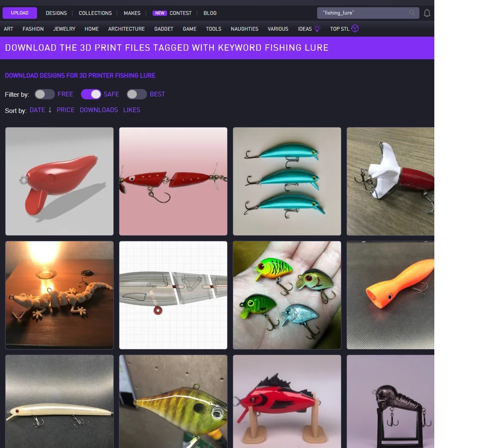Open the DESIGNS menu
The width and height of the screenshot is (491, 448).
point(56,13)
